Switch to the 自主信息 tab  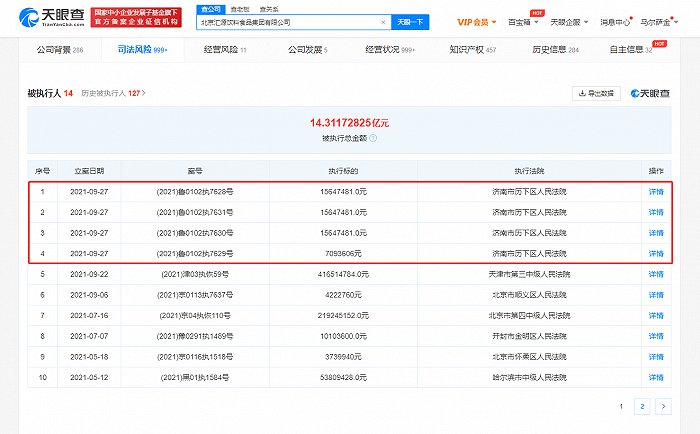coord(631,50)
